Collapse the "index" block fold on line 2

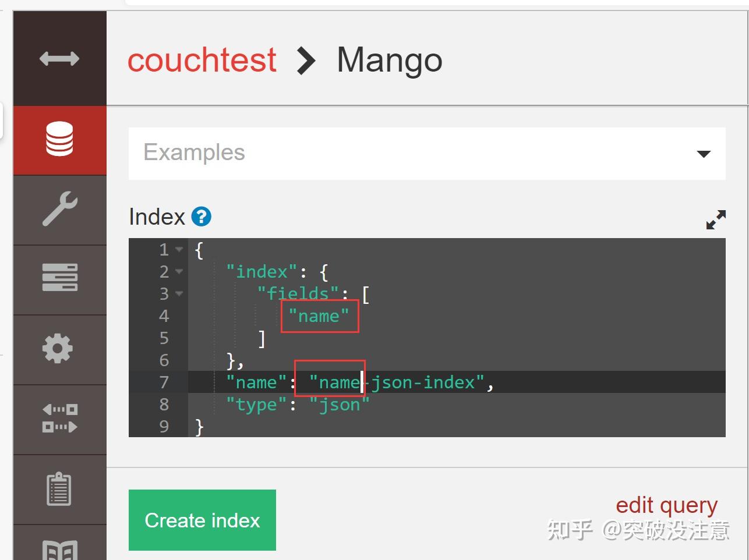179,272
